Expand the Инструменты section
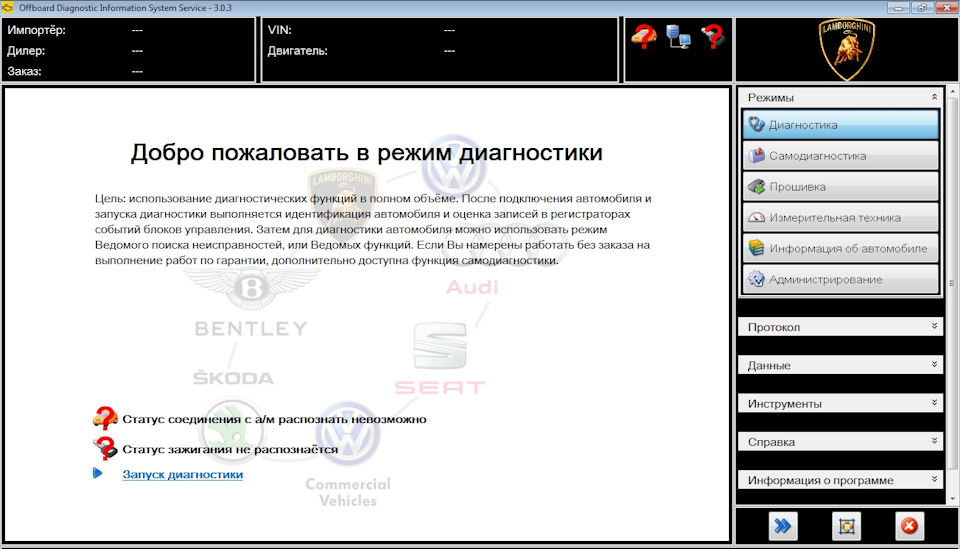 click(x=840, y=403)
